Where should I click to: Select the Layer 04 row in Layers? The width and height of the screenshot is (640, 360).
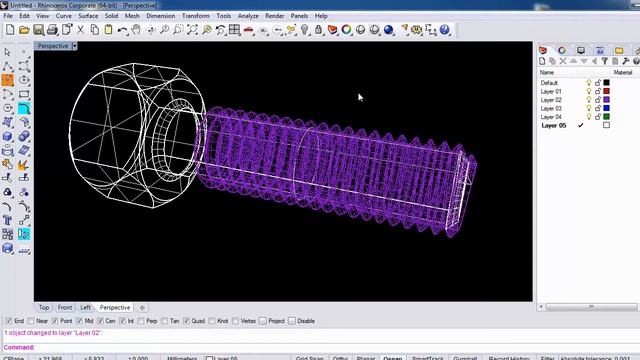[588, 117]
